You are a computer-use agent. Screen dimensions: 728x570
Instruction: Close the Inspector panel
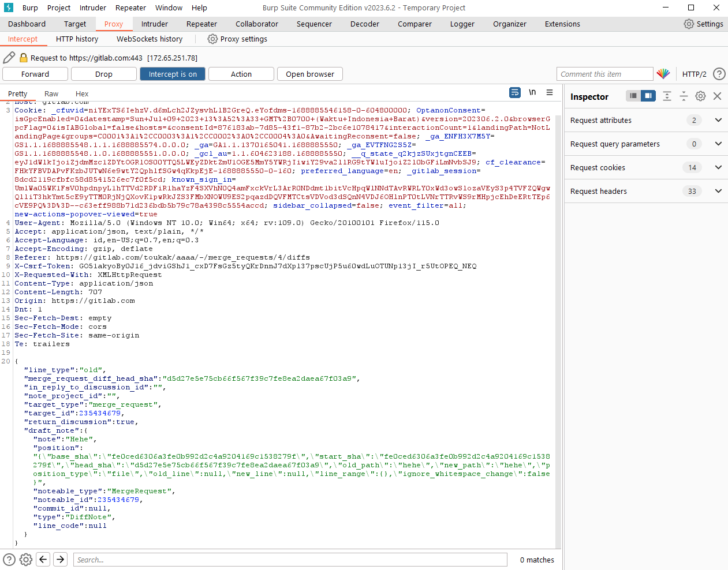pyautogui.click(x=718, y=96)
